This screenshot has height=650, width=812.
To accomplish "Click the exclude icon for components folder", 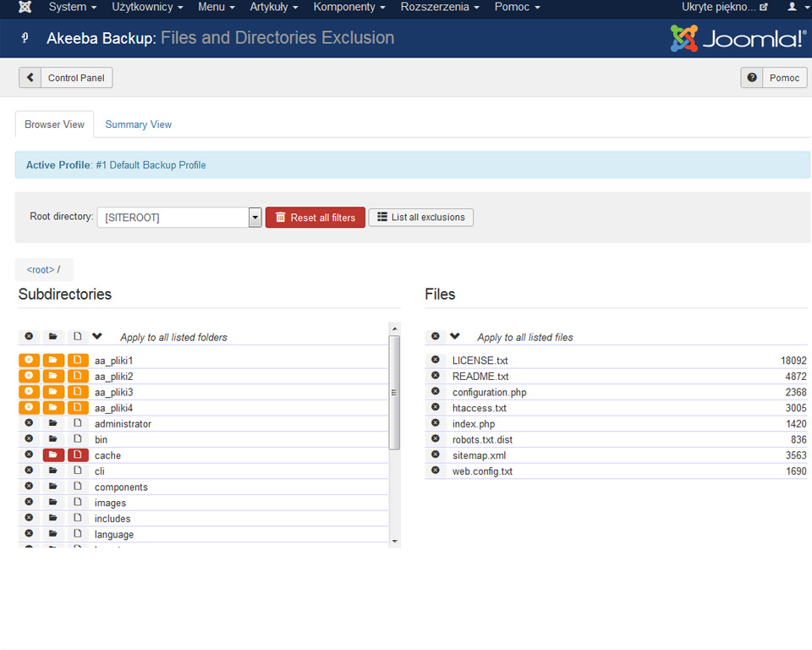I will pyautogui.click(x=29, y=486).
